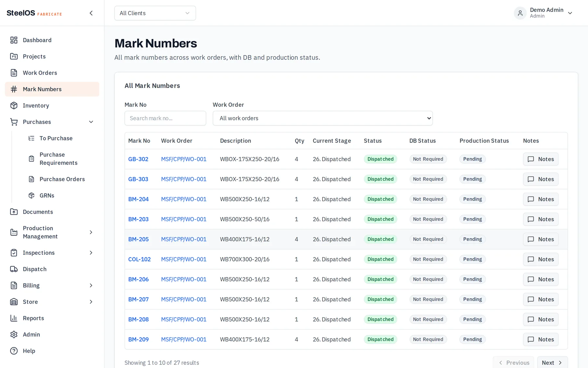The image size is (588, 368).
Task: Click the Dashboard grid icon
Action: coord(14,40)
